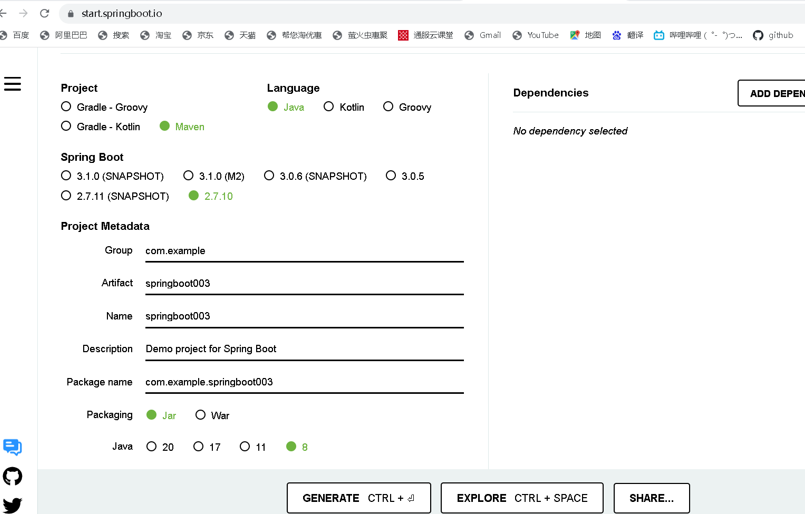The width and height of the screenshot is (805, 514).
Task: Open the github bookmark in bookmarks bar
Action: [x=772, y=35]
